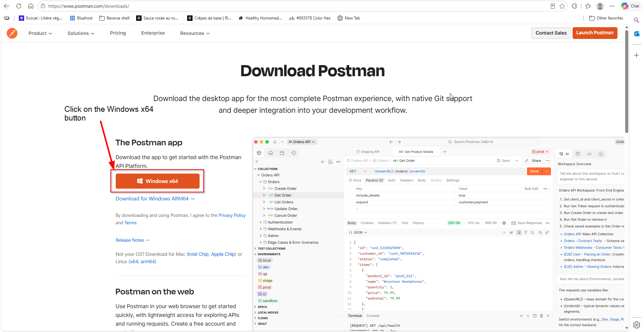Open the prod environment dropdown in preview
This screenshot has width=644, height=332.
540,152
